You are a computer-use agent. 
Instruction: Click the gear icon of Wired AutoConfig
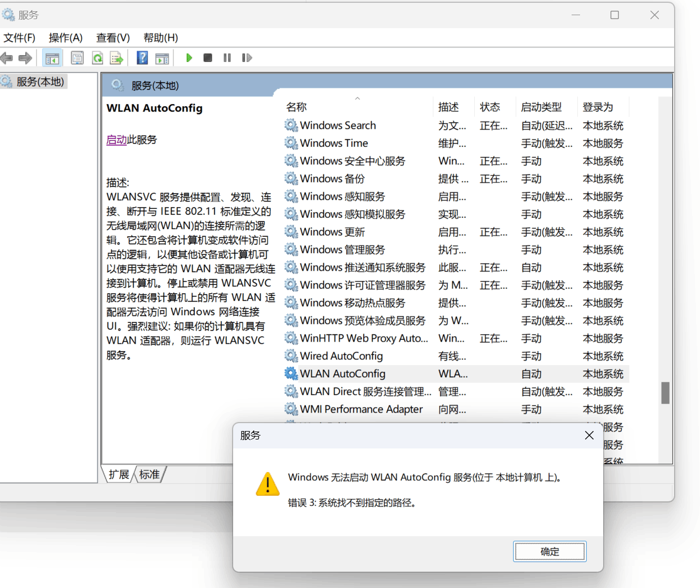click(291, 356)
